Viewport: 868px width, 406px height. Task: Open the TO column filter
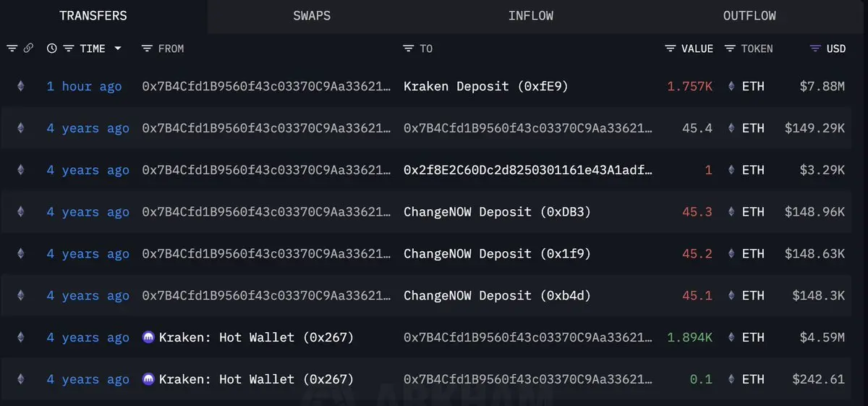point(409,48)
